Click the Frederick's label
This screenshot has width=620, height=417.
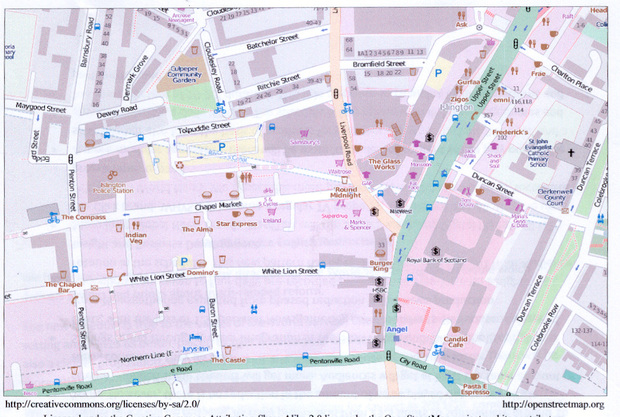(x=510, y=132)
